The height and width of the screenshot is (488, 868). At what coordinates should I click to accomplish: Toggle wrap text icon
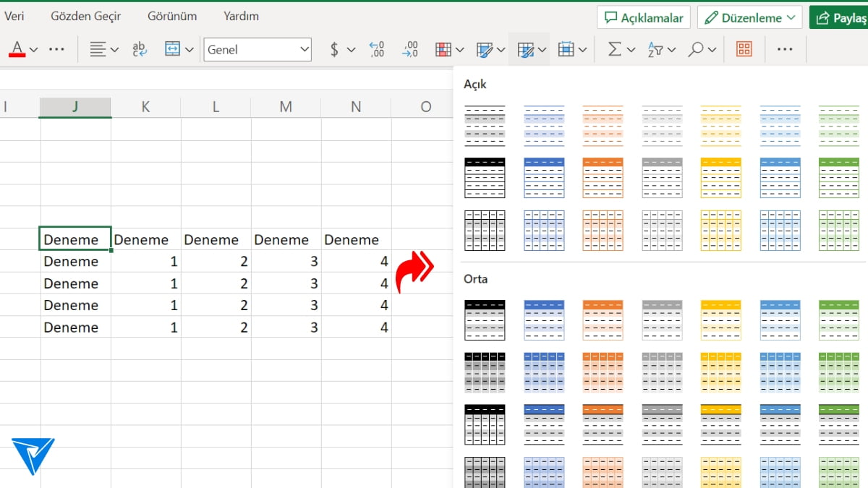pyautogui.click(x=139, y=49)
